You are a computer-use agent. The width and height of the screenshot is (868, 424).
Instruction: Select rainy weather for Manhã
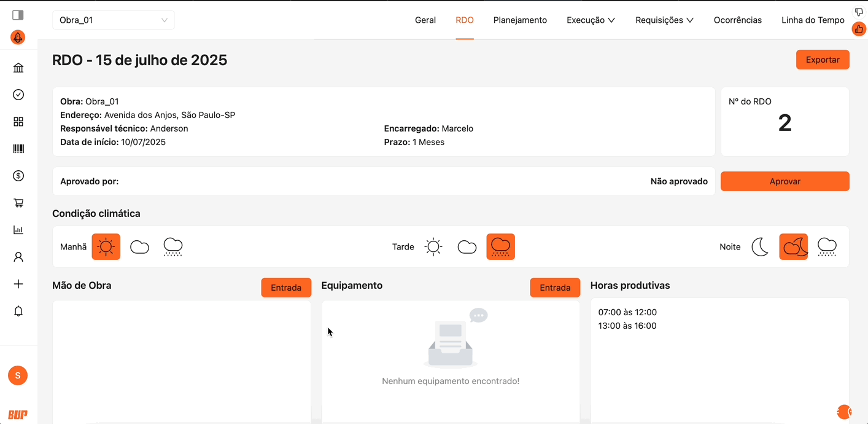tap(173, 247)
